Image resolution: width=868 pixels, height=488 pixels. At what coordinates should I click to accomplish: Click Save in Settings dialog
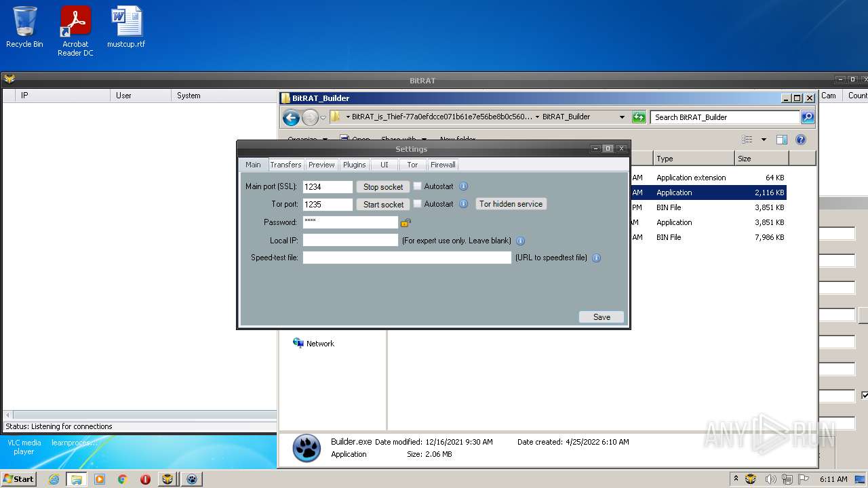click(x=601, y=317)
